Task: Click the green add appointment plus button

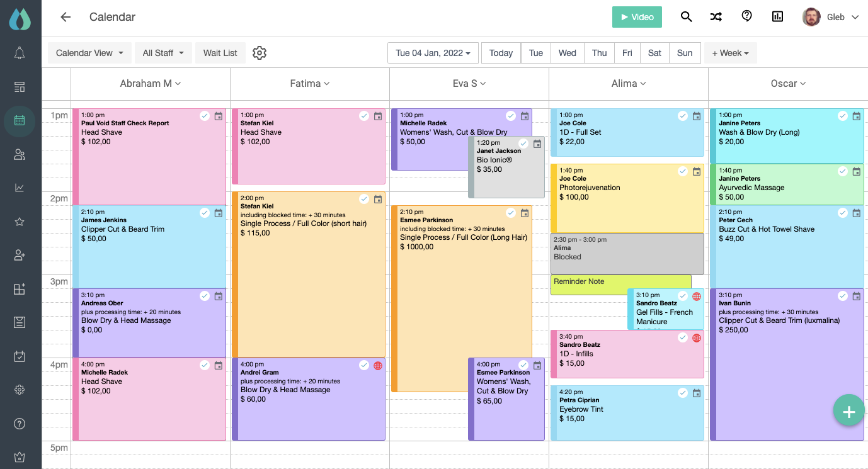Action: (x=848, y=412)
